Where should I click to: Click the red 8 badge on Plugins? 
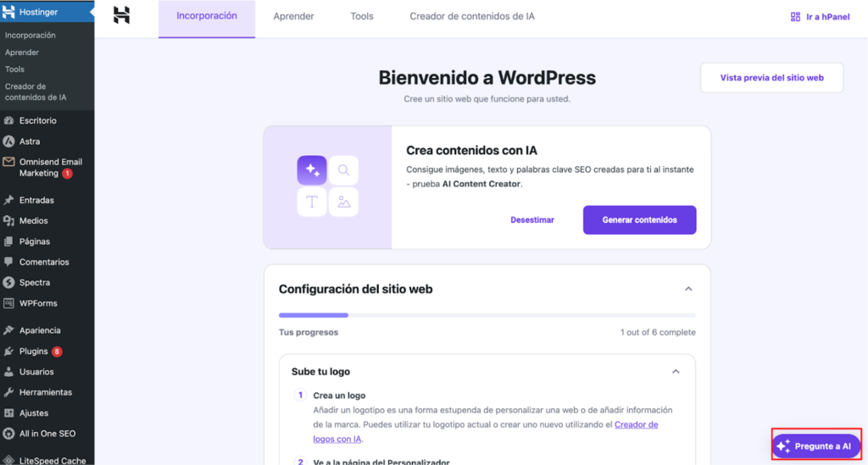coord(57,352)
